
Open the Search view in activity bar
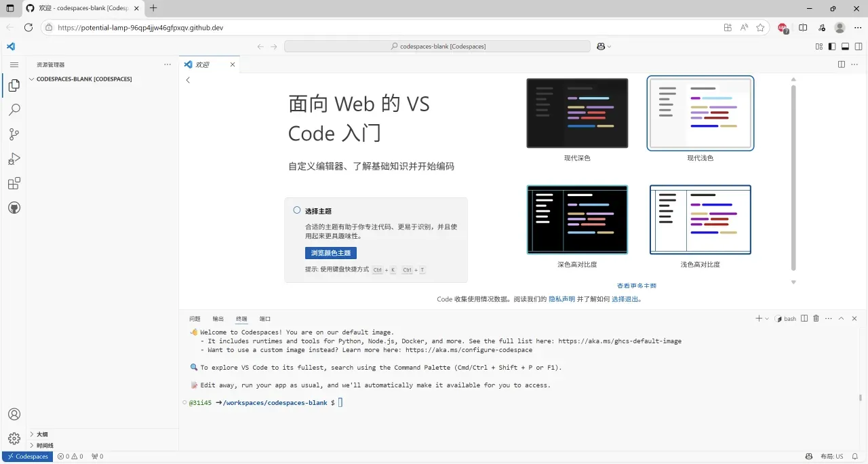[14, 110]
